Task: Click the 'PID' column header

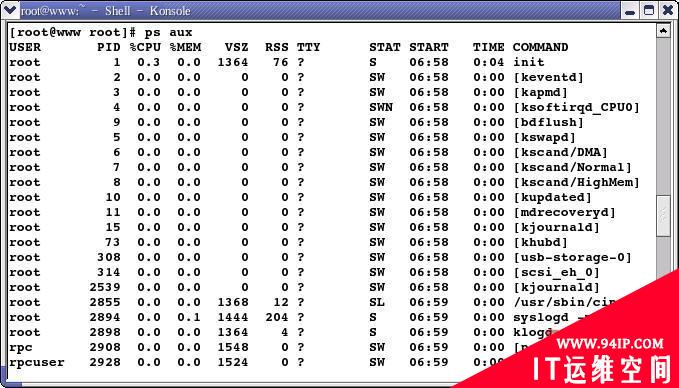Action: (x=109, y=47)
